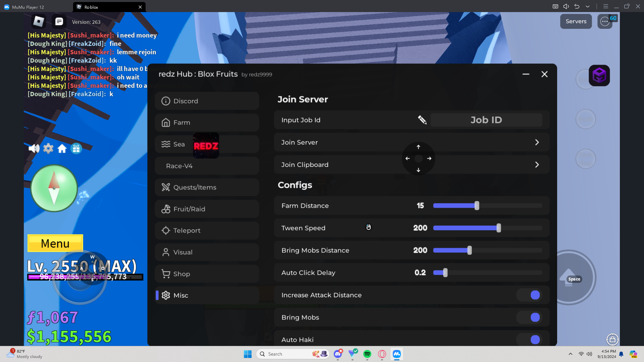Screen dimensions: 644x362
Task: Toggle the Bring Mobs switch
Action: click(x=529, y=317)
